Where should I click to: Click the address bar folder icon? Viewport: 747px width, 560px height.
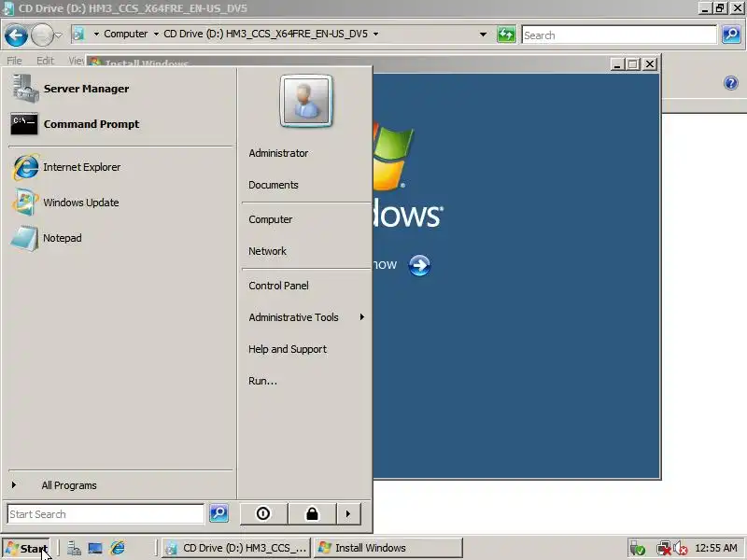(78, 35)
